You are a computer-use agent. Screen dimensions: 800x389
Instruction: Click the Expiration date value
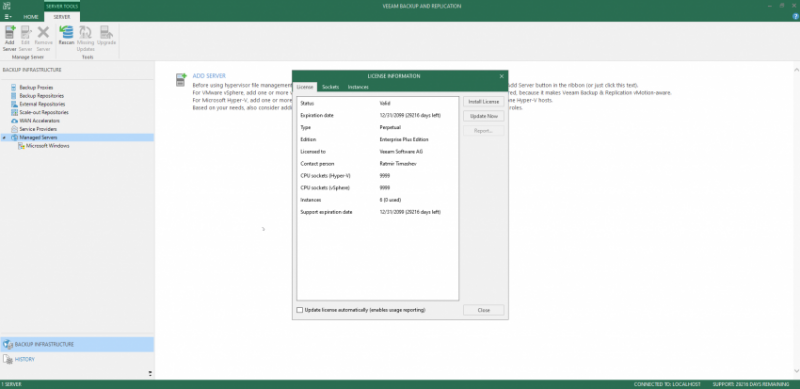(410, 115)
